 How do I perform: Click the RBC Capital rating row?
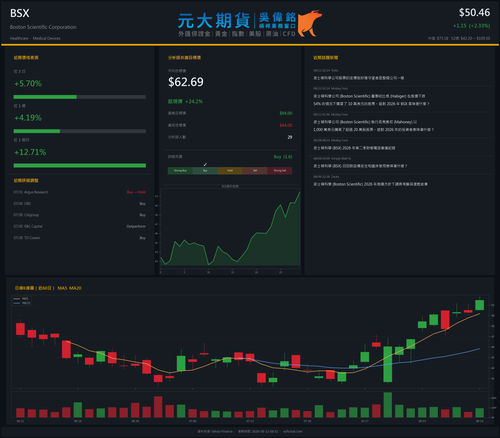79,226
